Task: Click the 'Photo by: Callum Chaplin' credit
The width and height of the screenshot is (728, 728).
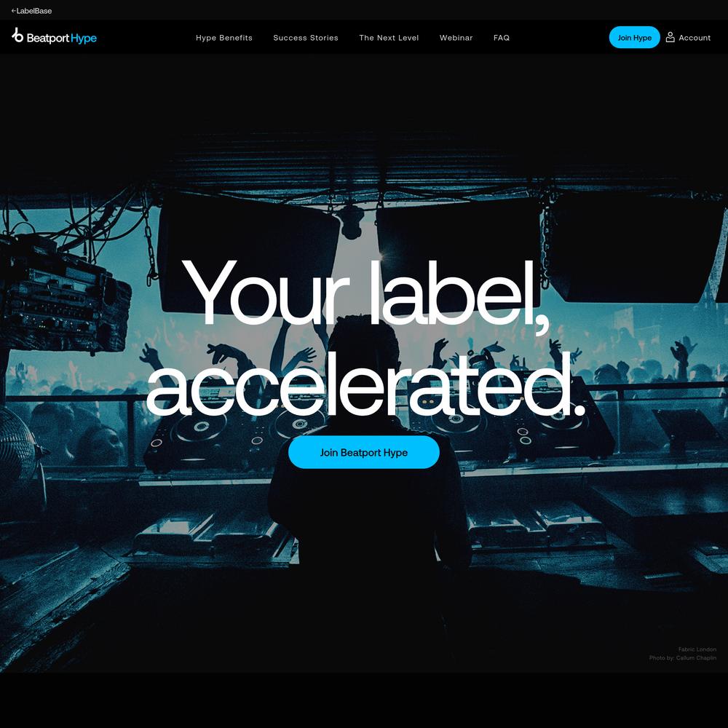Action: (683, 657)
